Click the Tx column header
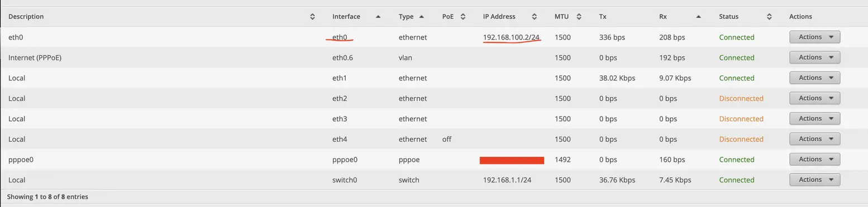The height and width of the screenshot is (207, 868). pyautogui.click(x=603, y=17)
